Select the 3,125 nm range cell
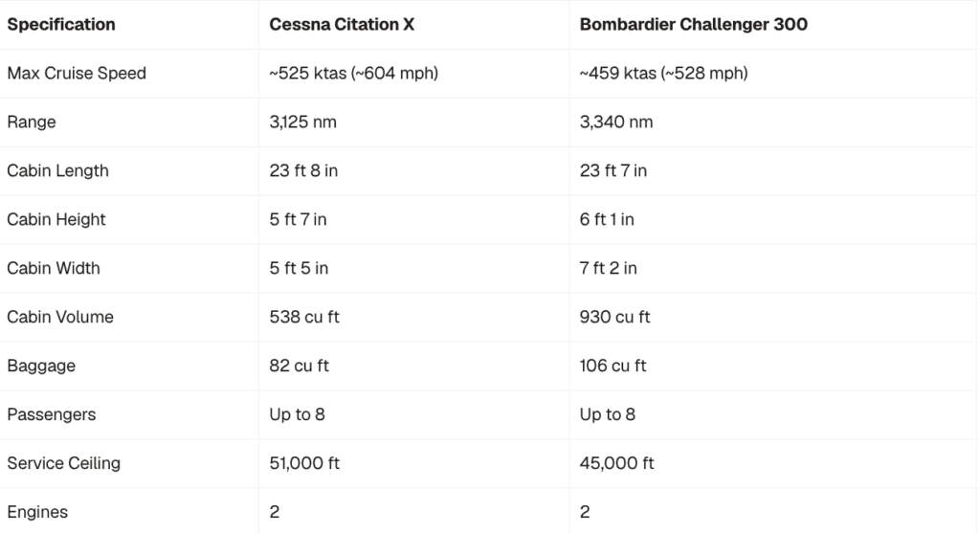Screen dimensions: 980x534 pos(303,122)
